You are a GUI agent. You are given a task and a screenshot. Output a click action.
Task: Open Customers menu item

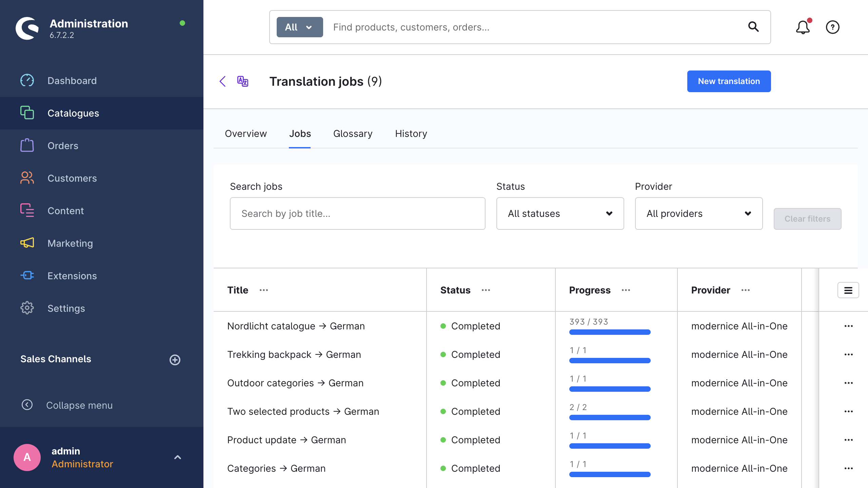(102, 178)
